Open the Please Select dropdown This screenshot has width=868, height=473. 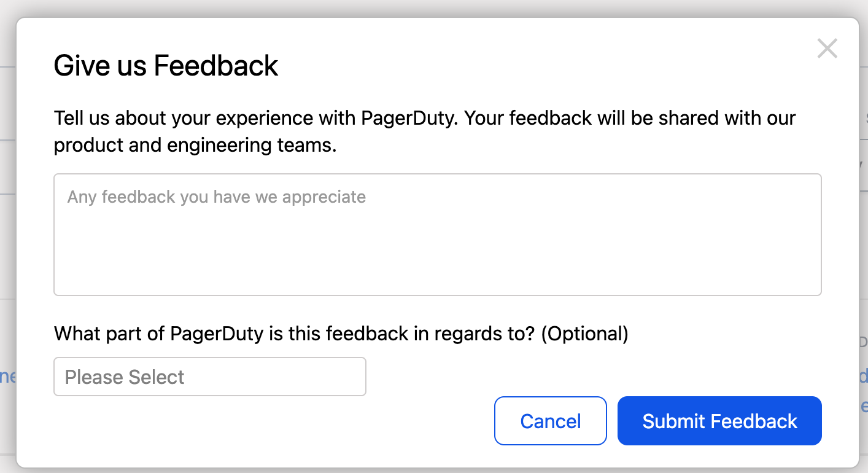click(210, 377)
